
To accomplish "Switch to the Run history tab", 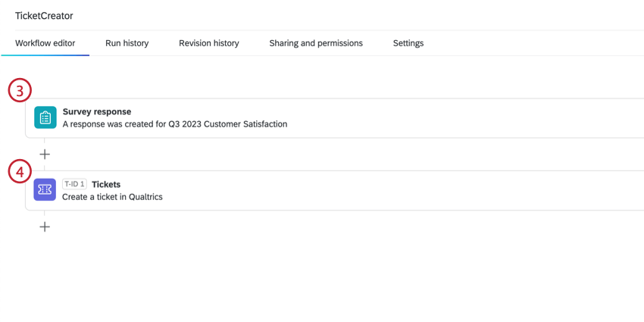I will pyautogui.click(x=127, y=43).
